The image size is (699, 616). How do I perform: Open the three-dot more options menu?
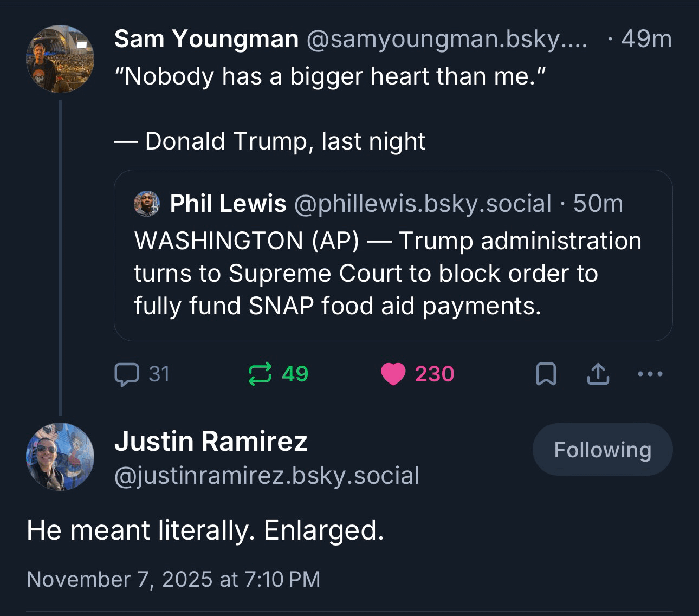650,374
